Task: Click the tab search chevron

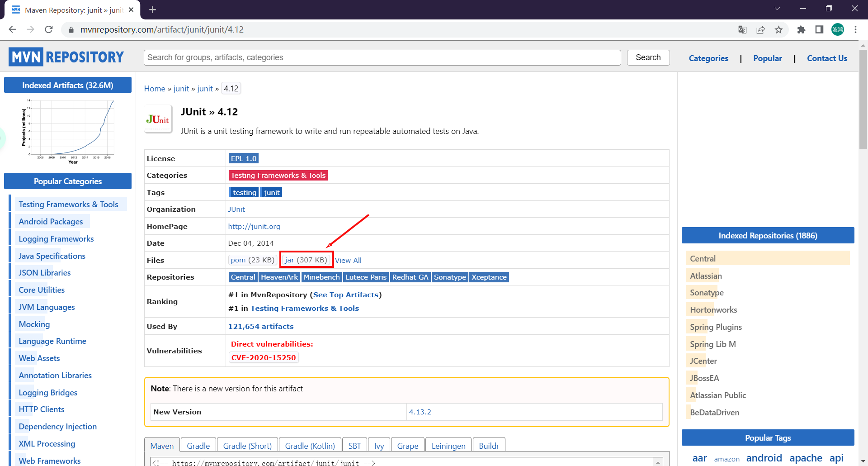Action: tap(777, 9)
